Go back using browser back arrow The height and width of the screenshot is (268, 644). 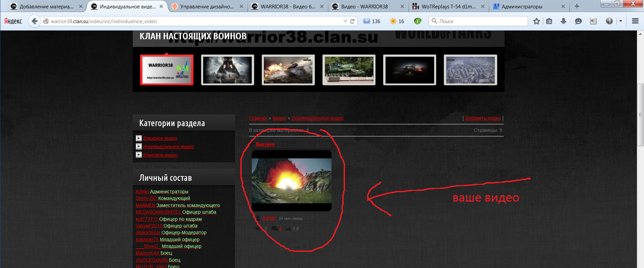click(x=34, y=21)
